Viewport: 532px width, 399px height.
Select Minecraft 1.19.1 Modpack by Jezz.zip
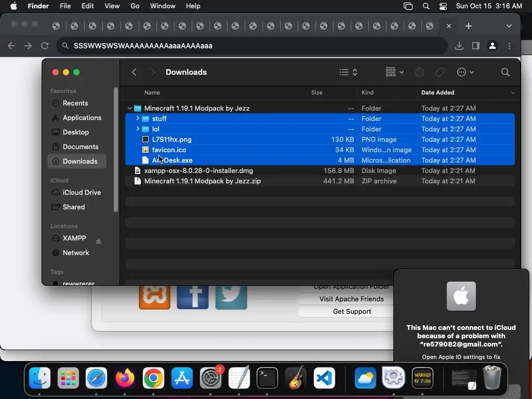coord(320,181)
